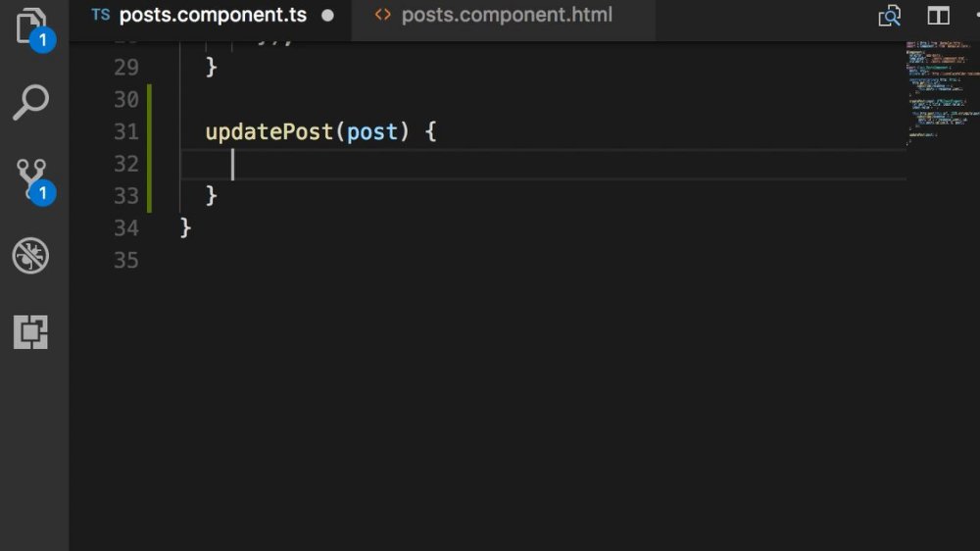Click the green change indicator beside line 32

coord(149,165)
